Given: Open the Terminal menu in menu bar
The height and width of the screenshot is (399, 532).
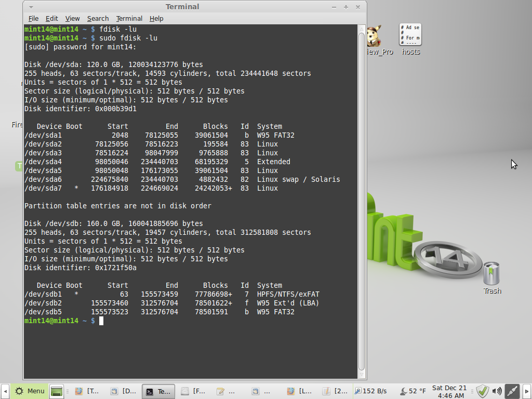Looking at the screenshot, I should [129, 18].
